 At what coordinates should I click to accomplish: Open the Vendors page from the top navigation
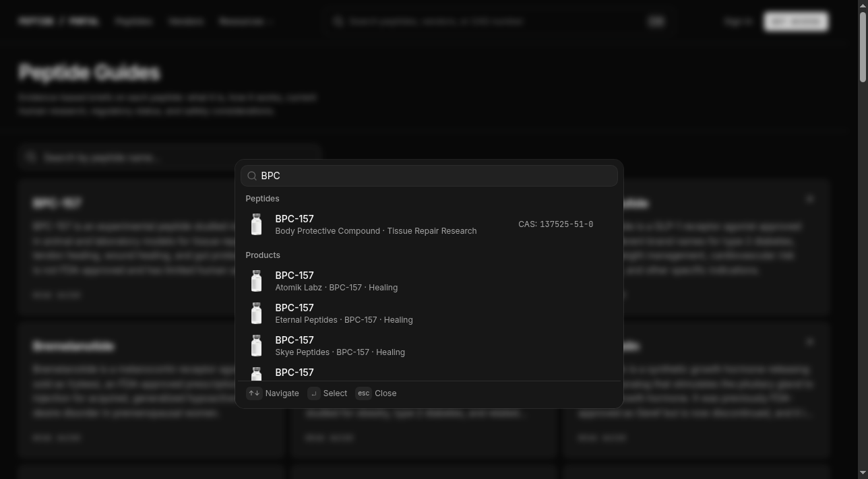(186, 22)
